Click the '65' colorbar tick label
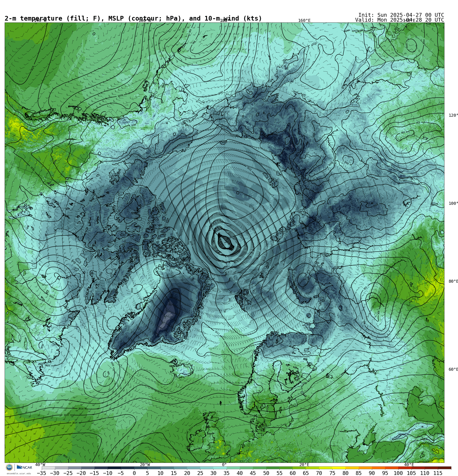Screen dimensions: 458x476 306,473
